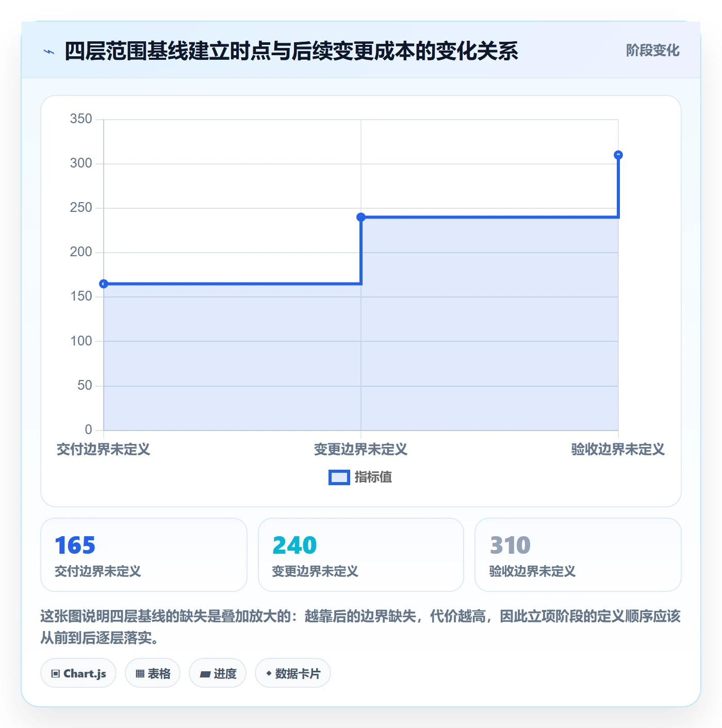Select the 240 变更边界未定义 card
This screenshot has height=728, width=722.
[361, 555]
